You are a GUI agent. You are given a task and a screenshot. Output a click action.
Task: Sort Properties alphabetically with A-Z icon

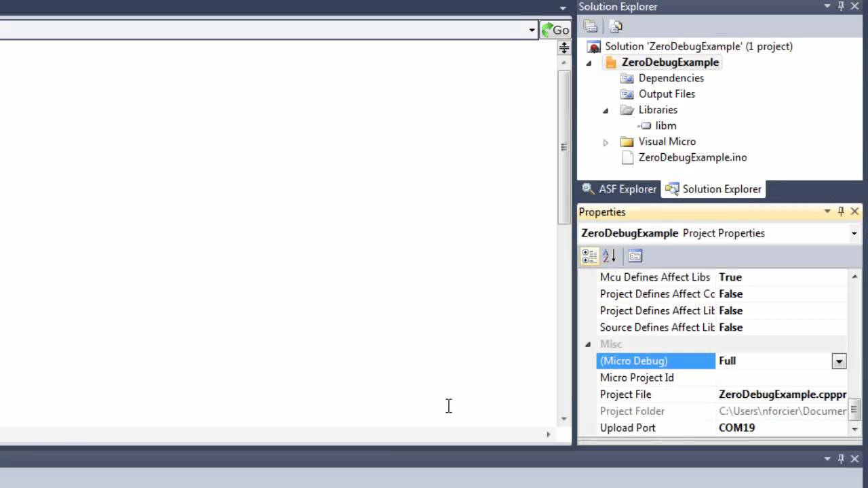609,256
